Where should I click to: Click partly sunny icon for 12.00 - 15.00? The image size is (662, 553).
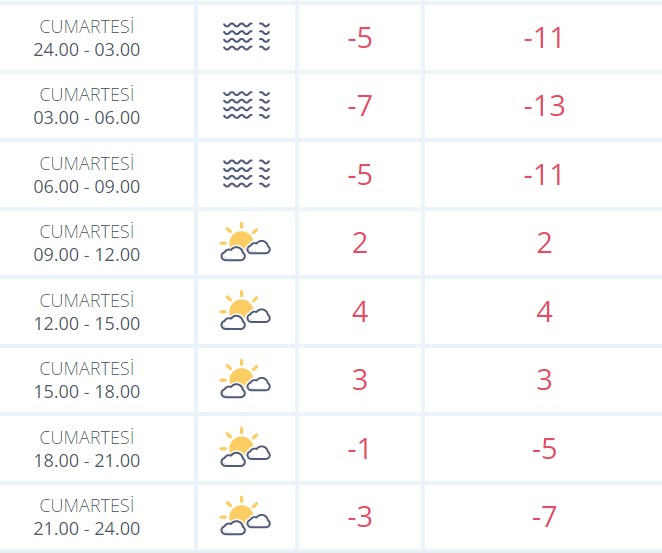coord(245,310)
